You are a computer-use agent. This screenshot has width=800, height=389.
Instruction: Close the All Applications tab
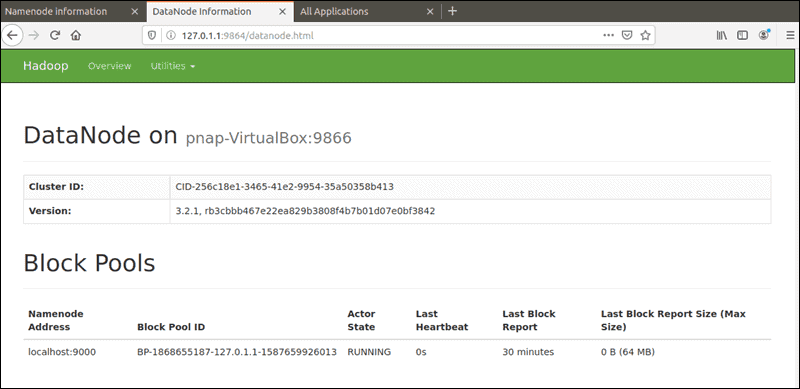click(430, 11)
